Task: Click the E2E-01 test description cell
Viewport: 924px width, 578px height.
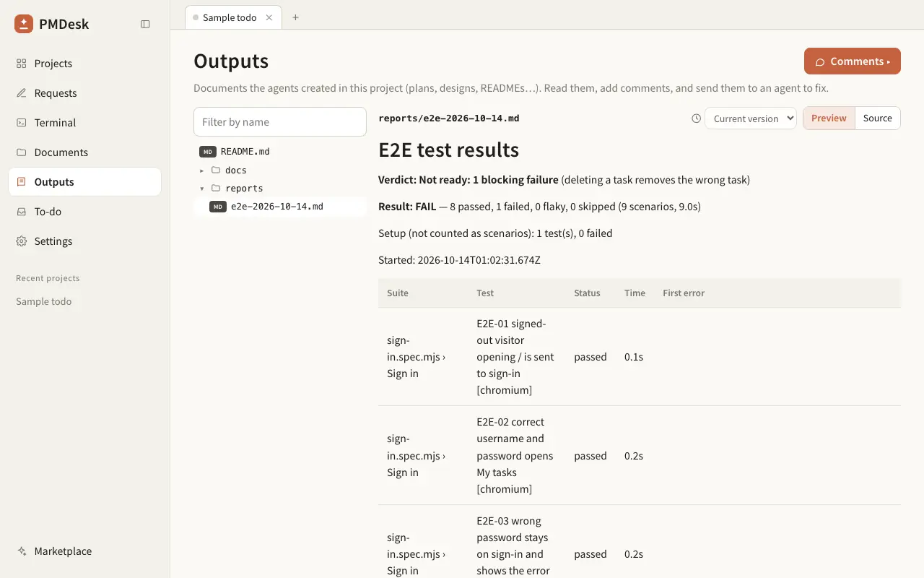Action: [x=516, y=357]
